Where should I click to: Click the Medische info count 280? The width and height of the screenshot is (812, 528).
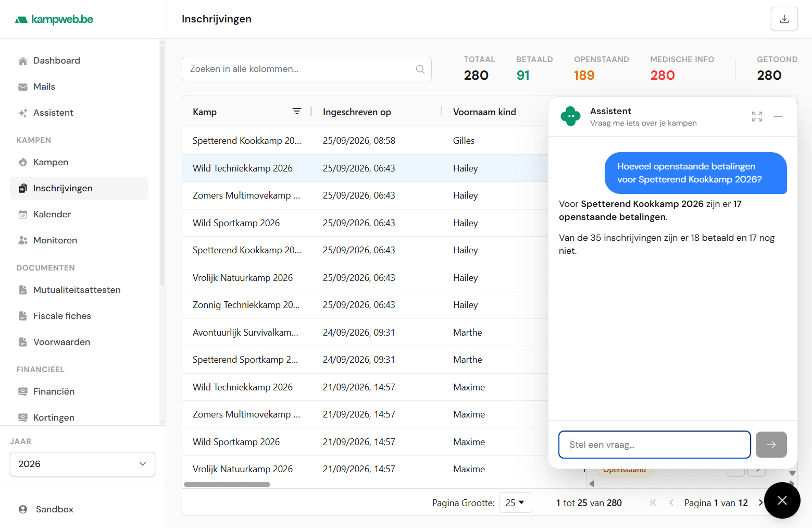click(663, 76)
